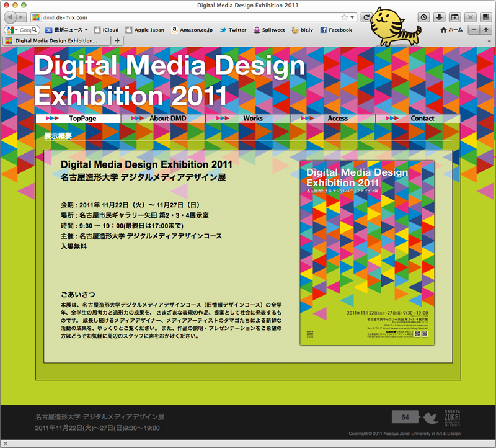The width and height of the screenshot is (496, 448).
Task: Click the footer line 2011年11月22日(火)～27日(日)9:30～19:00
Action: [x=97, y=428]
